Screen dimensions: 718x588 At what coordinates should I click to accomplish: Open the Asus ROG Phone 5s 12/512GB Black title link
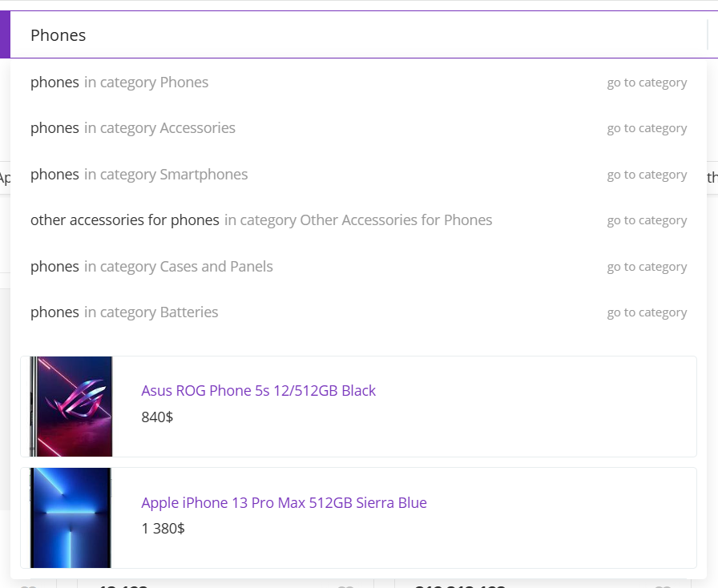tap(258, 391)
